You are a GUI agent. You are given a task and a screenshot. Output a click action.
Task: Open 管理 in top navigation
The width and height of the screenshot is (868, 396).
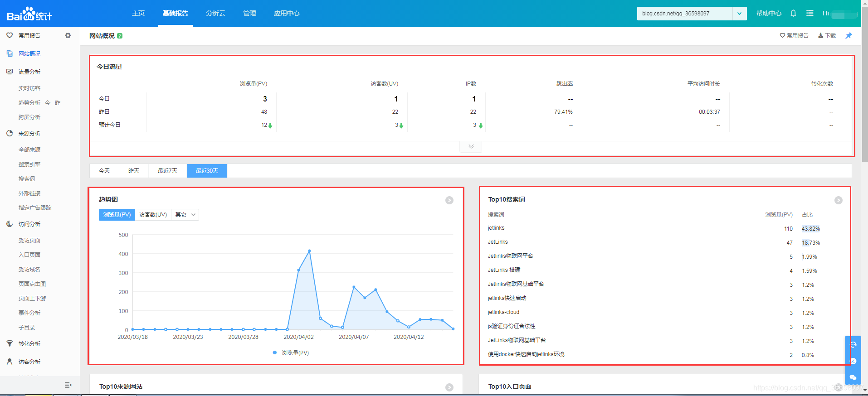[x=250, y=13]
